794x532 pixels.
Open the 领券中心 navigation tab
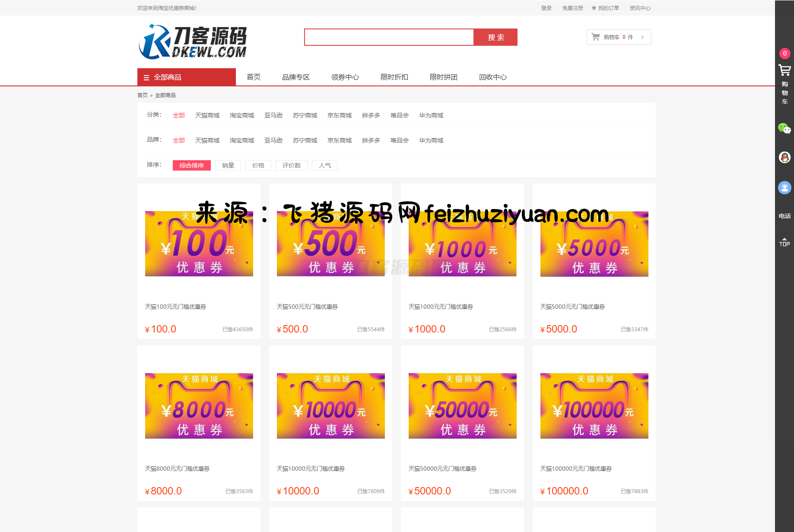pyautogui.click(x=345, y=77)
